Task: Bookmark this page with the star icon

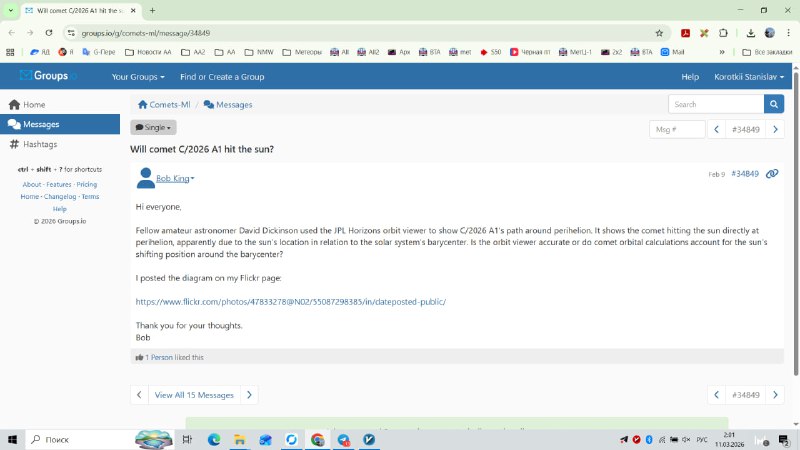Action: pos(659,33)
